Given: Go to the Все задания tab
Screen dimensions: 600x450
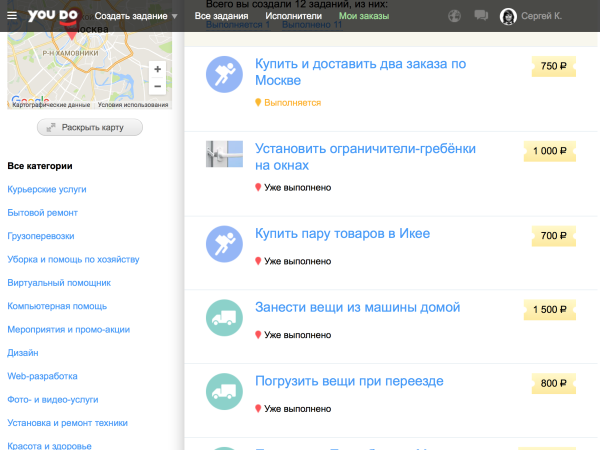Looking at the screenshot, I should pyautogui.click(x=221, y=16).
